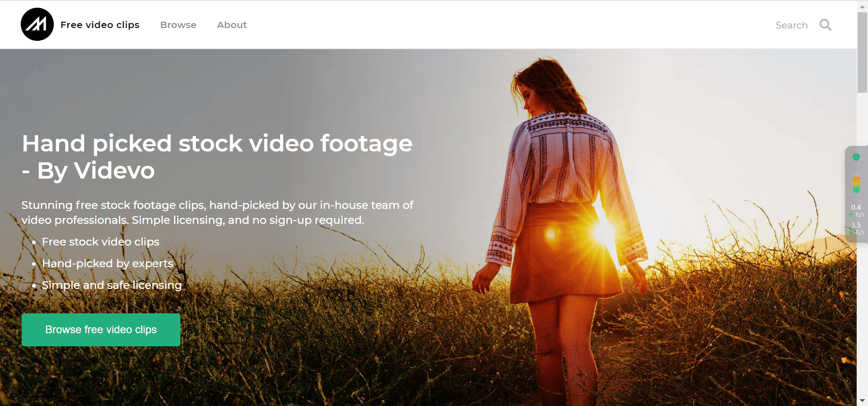
Task: Open the Browse menu item
Action: click(178, 25)
